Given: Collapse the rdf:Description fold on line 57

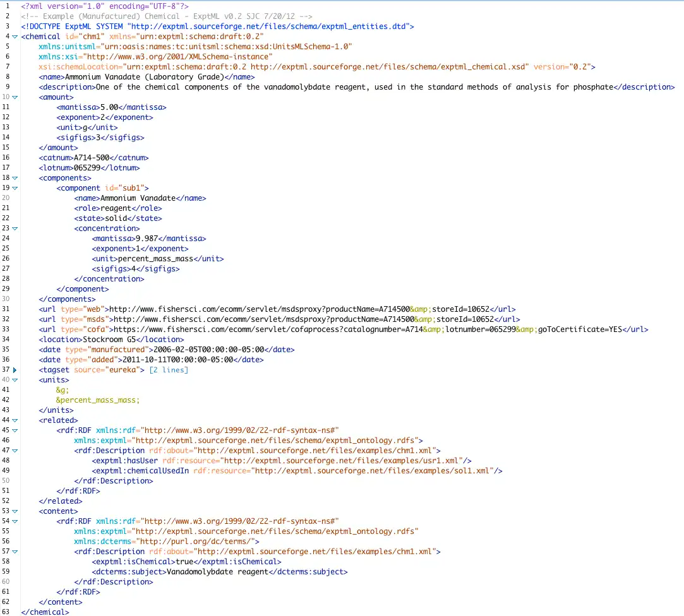Looking at the screenshot, I should tap(15, 552).
